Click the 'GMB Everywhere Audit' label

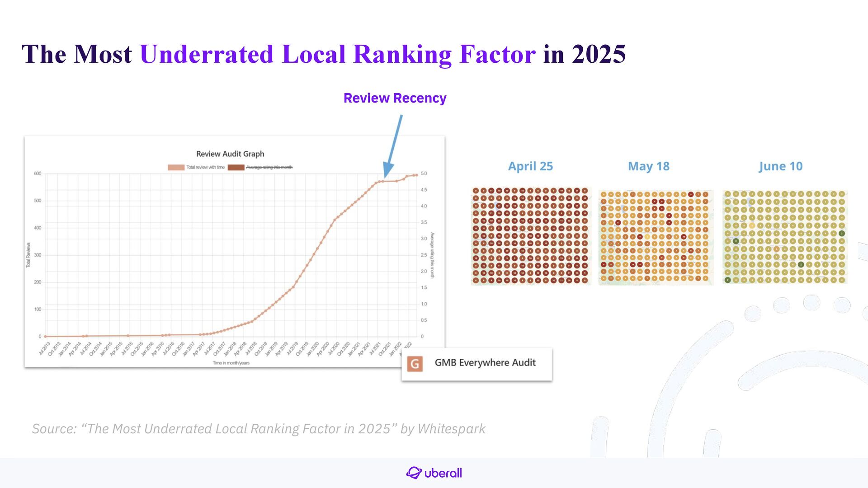point(485,363)
